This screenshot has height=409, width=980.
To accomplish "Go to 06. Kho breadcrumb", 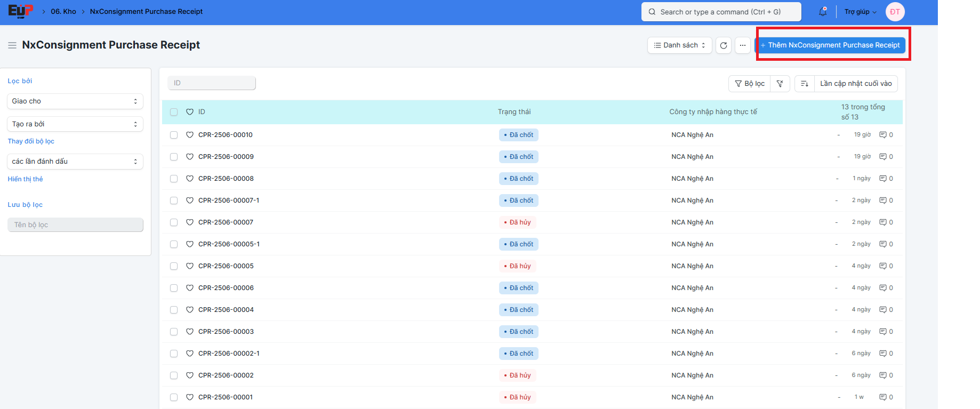I will (x=63, y=12).
